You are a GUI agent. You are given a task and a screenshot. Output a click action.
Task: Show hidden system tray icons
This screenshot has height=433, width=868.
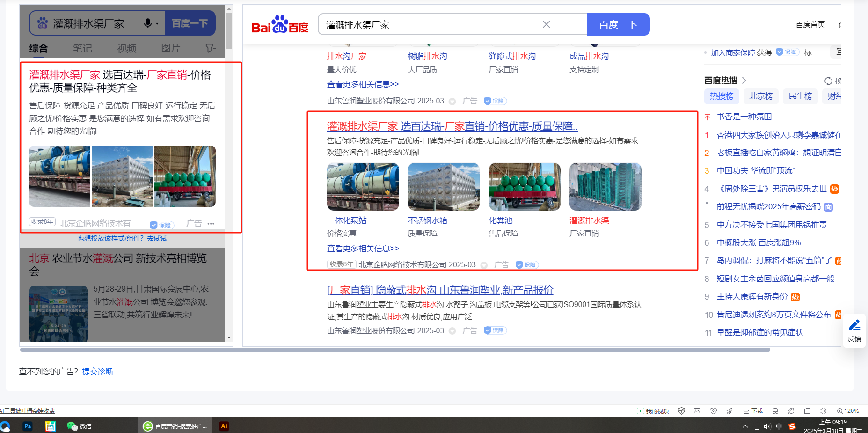click(745, 426)
